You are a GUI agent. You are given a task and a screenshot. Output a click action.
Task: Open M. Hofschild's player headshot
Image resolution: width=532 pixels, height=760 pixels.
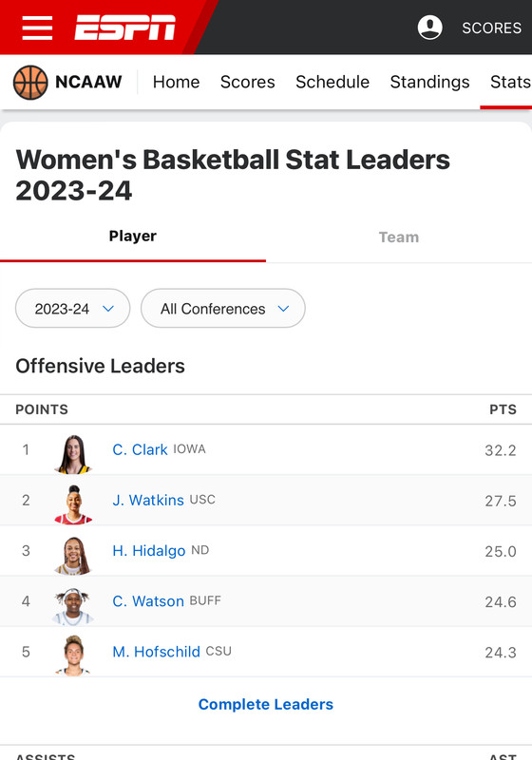pos(73,656)
